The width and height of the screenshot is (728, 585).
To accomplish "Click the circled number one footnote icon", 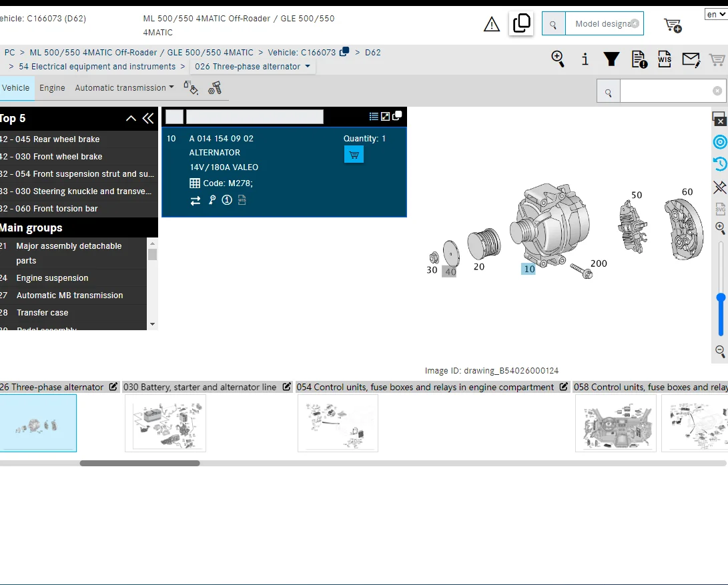I will 227,200.
